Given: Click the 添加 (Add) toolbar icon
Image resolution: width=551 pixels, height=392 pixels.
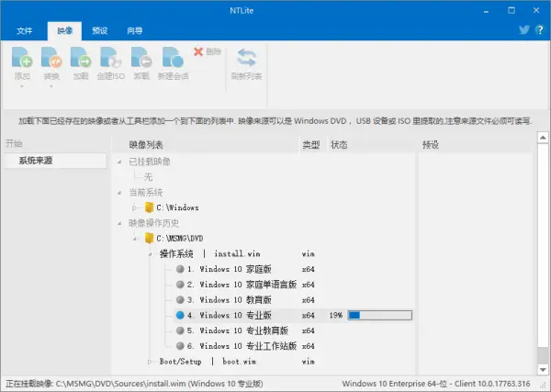Looking at the screenshot, I should coord(22,58).
